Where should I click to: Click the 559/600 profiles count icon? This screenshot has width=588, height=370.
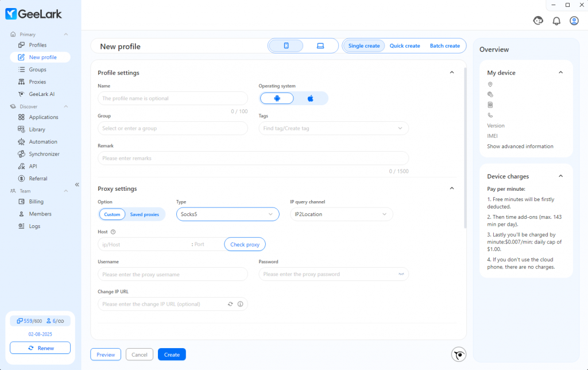tap(20, 321)
